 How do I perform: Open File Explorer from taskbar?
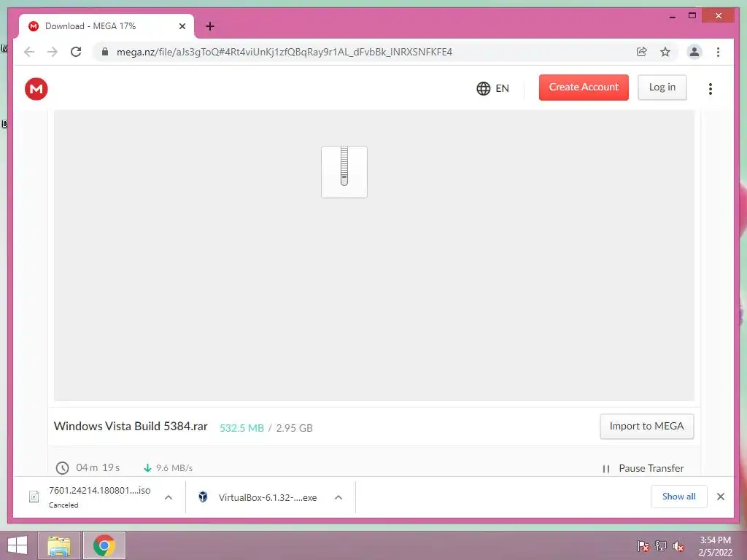pyautogui.click(x=59, y=545)
